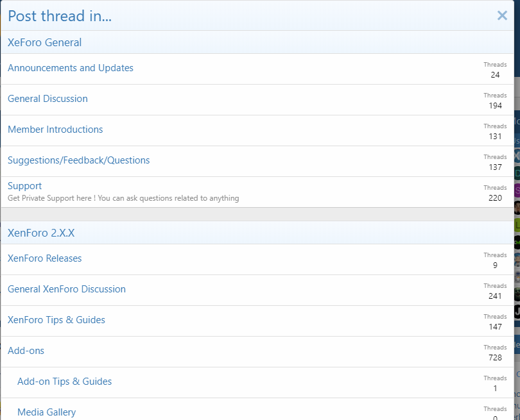Click thread count 220 for Support
This screenshot has height=420, width=520.
tap(495, 198)
